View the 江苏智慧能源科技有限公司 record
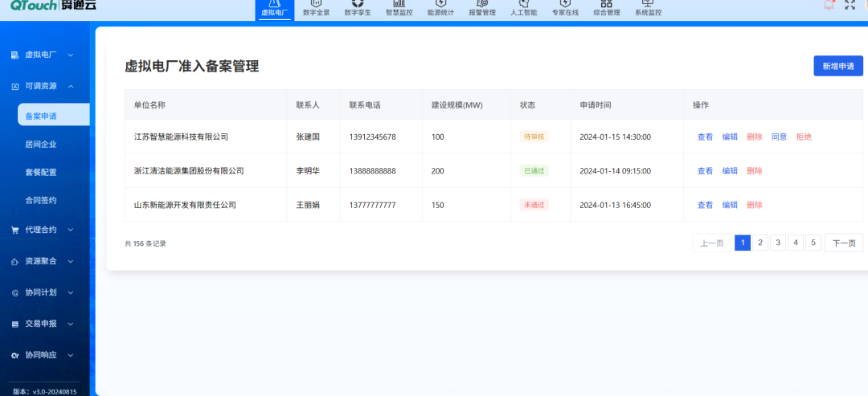The image size is (868, 396). (705, 137)
